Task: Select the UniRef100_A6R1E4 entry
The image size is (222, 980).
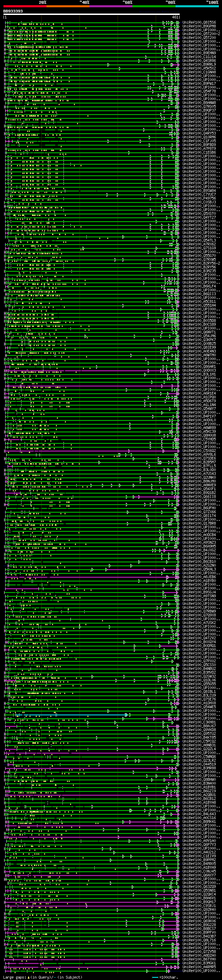Action: tap(199, 394)
